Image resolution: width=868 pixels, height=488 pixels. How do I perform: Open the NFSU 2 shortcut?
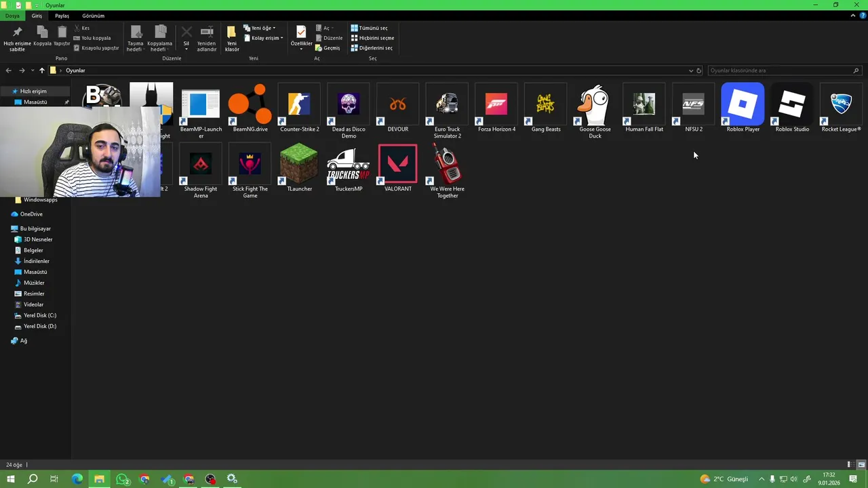coord(694,108)
